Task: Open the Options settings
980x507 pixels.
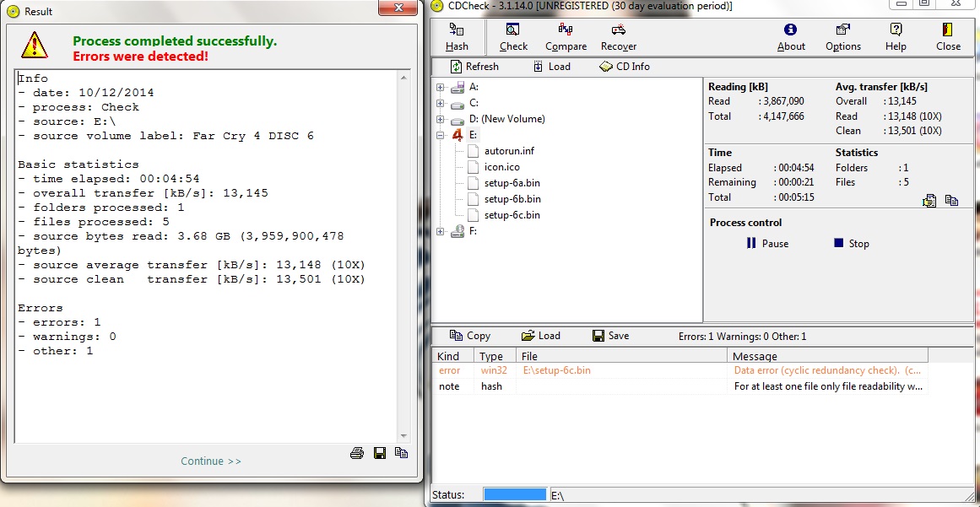Action: [842, 37]
